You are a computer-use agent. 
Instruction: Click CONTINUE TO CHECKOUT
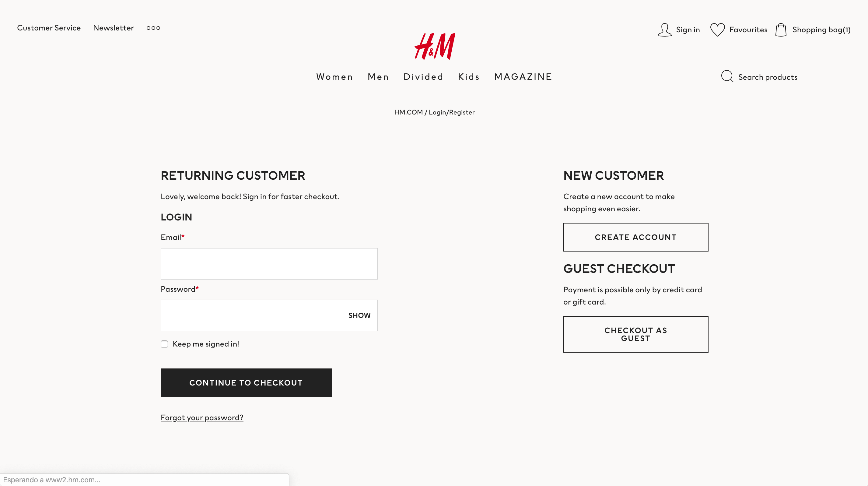[246, 382]
